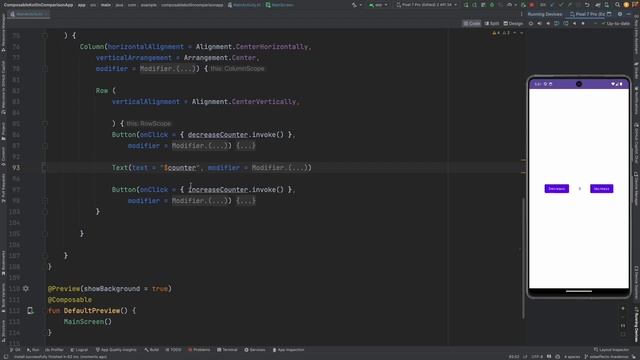The image size is (640, 360).
Task: Select the MainActivity.kt editor tab
Action: [x=29, y=14]
